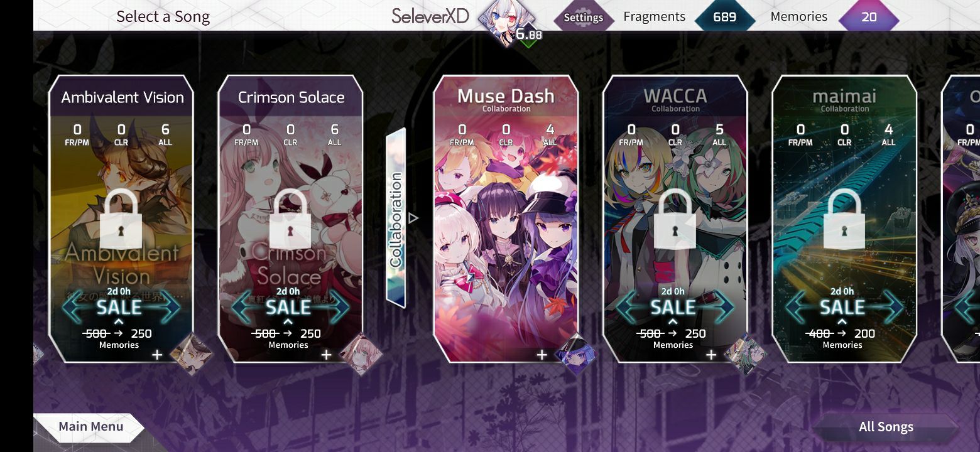Select the maimai collaboration pack title
Viewport: 980px width, 452px height.
click(844, 97)
